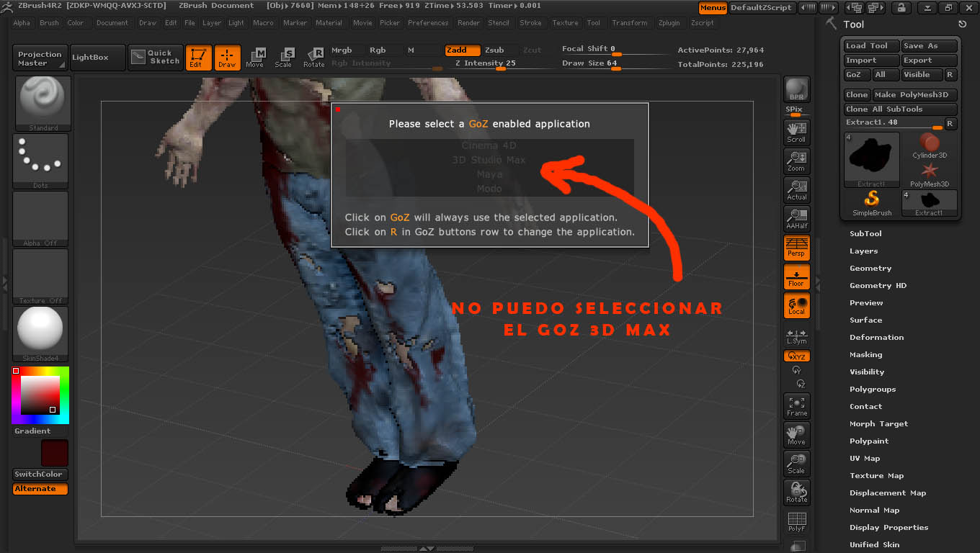Image resolution: width=980 pixels, height=553 pixels.
Task: Open the Transform menu
Action: point(630,23)
